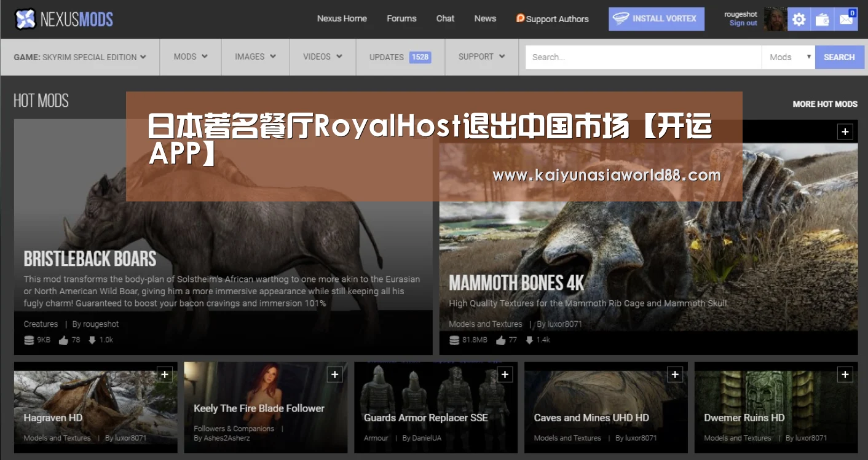868x460 pixels.
Task: Click file size icon on Mammoth Bones 4K
Action: tap(454, 340)
